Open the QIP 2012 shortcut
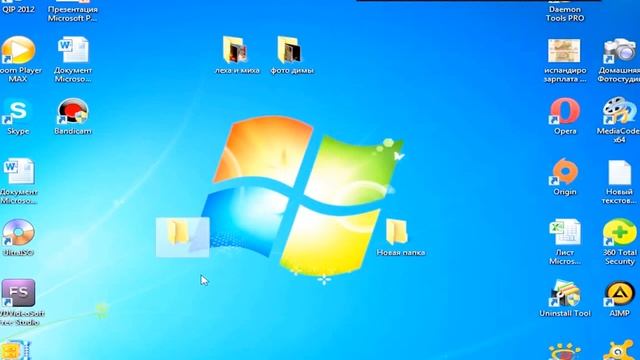Screen dimensions: 640x360 click(18, 7)
